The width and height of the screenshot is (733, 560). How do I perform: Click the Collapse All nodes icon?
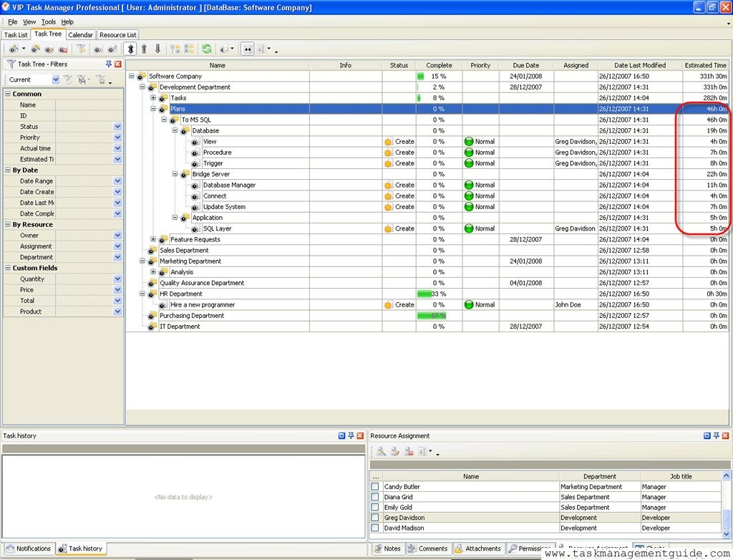click(x=189, y=49)
